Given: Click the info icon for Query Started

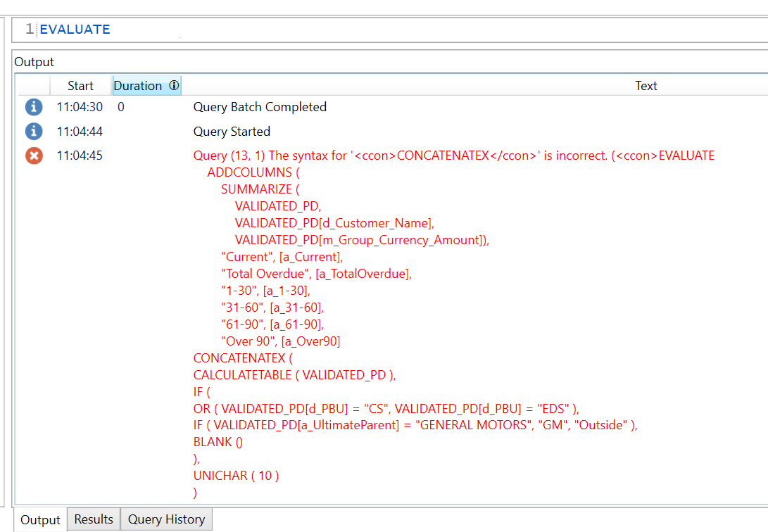Looking at the screenshot, I should (x=34, y=131).
